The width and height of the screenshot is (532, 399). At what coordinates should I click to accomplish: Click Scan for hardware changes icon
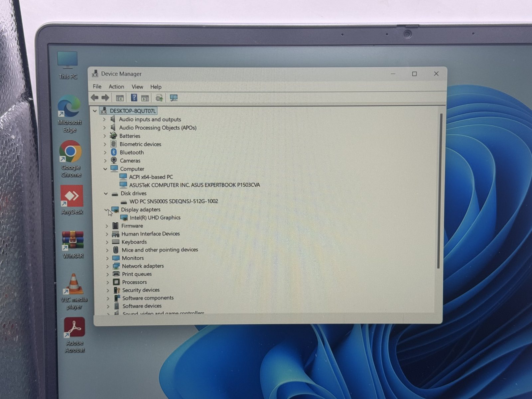coord(174,98)
